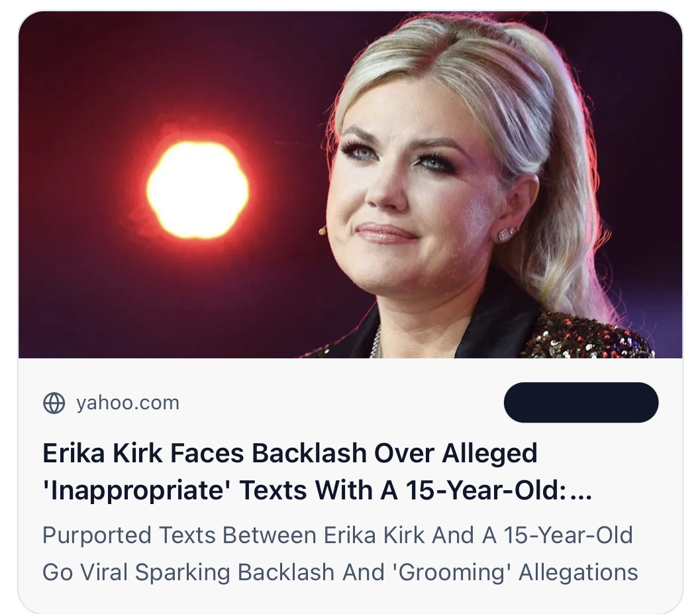This screenshot has height=614, width=700.
Task: Click empty card area between domain and button
Action: click(x=342, y=403)
